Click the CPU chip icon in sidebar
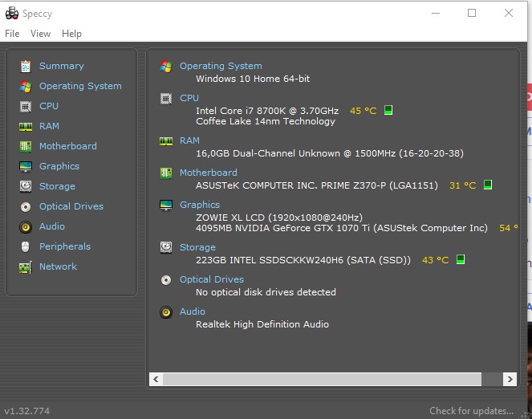The image size is (532, 419). tap(26, 106)
